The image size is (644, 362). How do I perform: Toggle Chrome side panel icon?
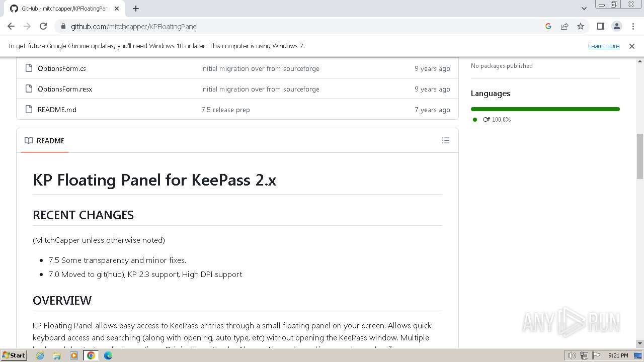click(600, 27)
